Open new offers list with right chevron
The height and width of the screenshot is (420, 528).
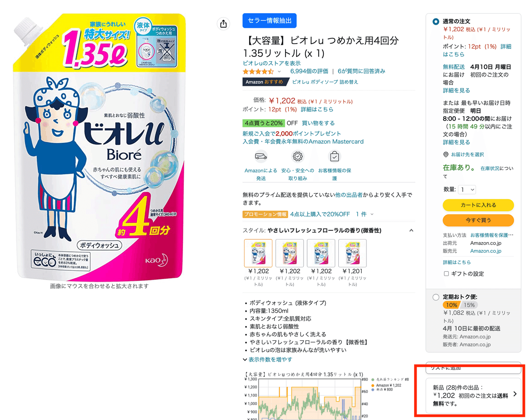(515, 394)
